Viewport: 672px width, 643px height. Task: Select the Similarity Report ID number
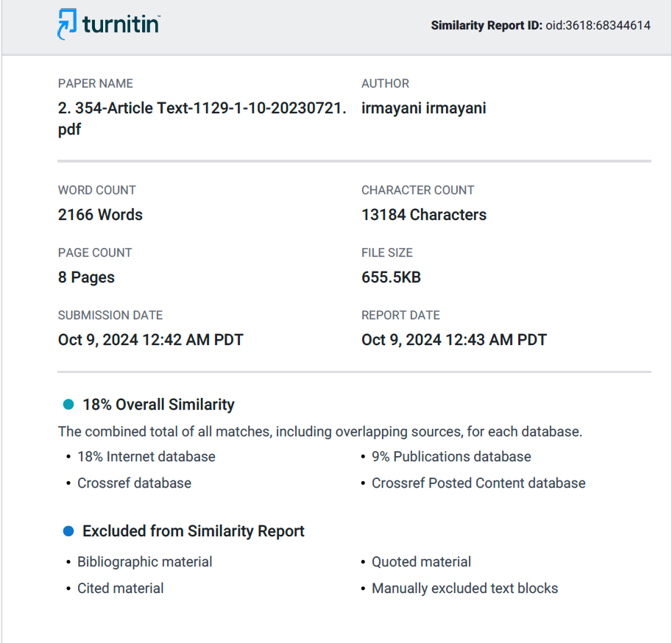click(x=598, y=25)
